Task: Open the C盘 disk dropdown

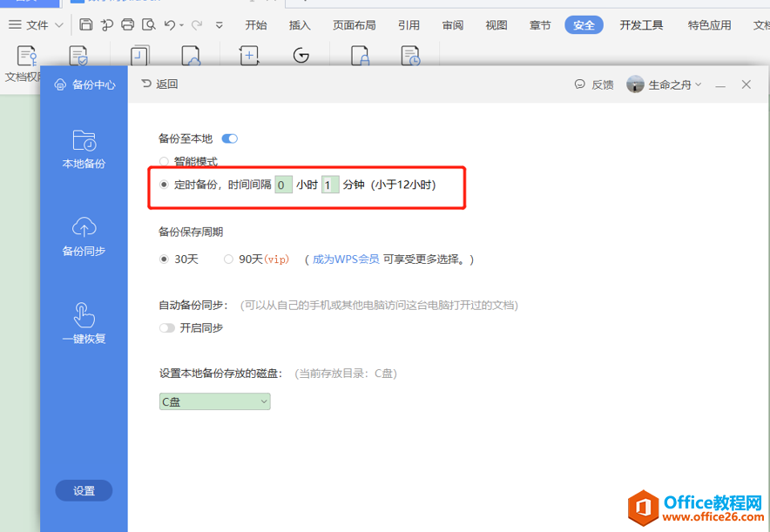Action: click(x=214, y=401)
